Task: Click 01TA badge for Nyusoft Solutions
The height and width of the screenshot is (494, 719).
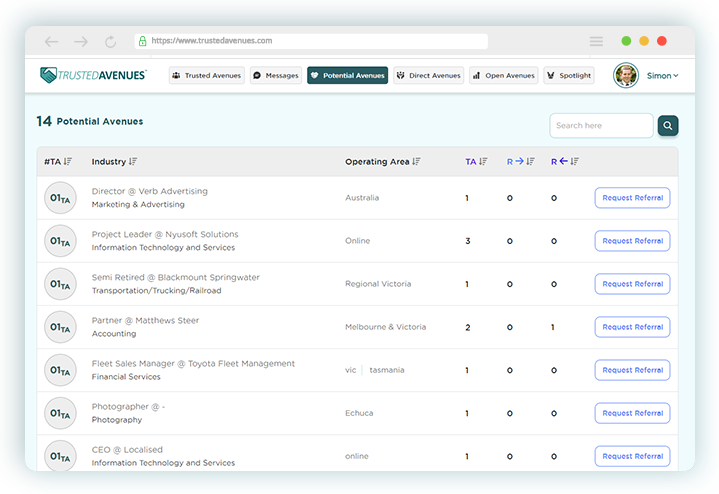Action: (x=60, y=241)
